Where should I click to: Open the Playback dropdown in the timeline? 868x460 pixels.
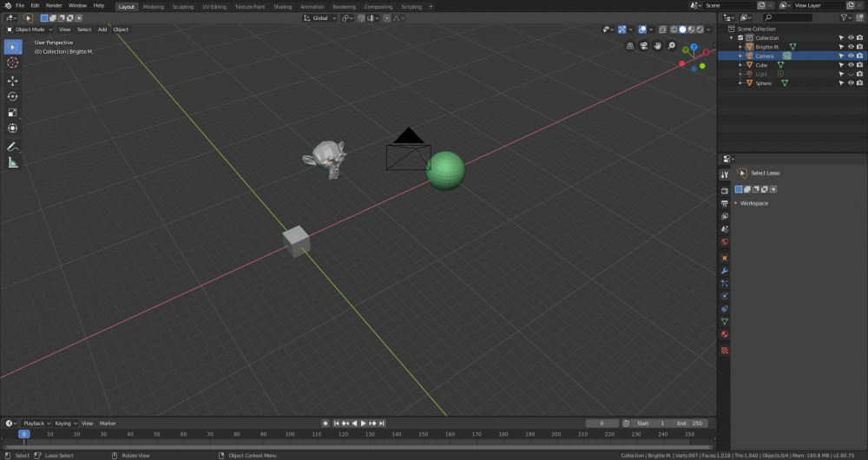37,424
